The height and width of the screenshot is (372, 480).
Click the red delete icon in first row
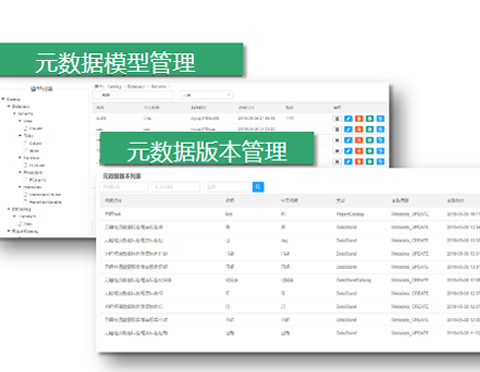tap(359, 118)
